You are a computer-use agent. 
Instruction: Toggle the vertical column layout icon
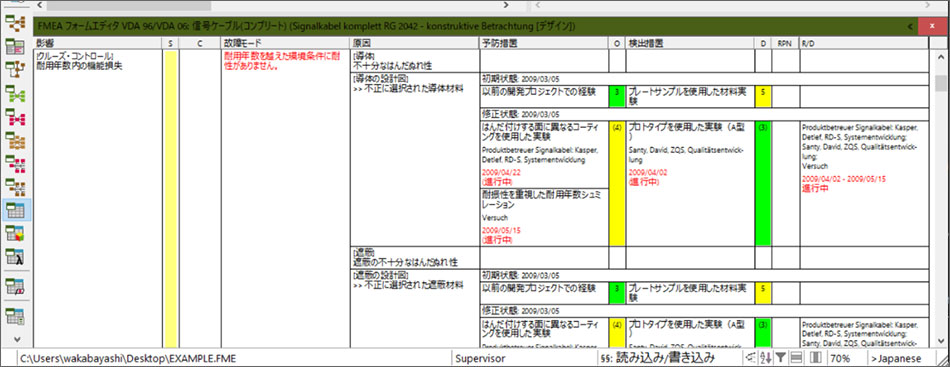pos(816,358)
